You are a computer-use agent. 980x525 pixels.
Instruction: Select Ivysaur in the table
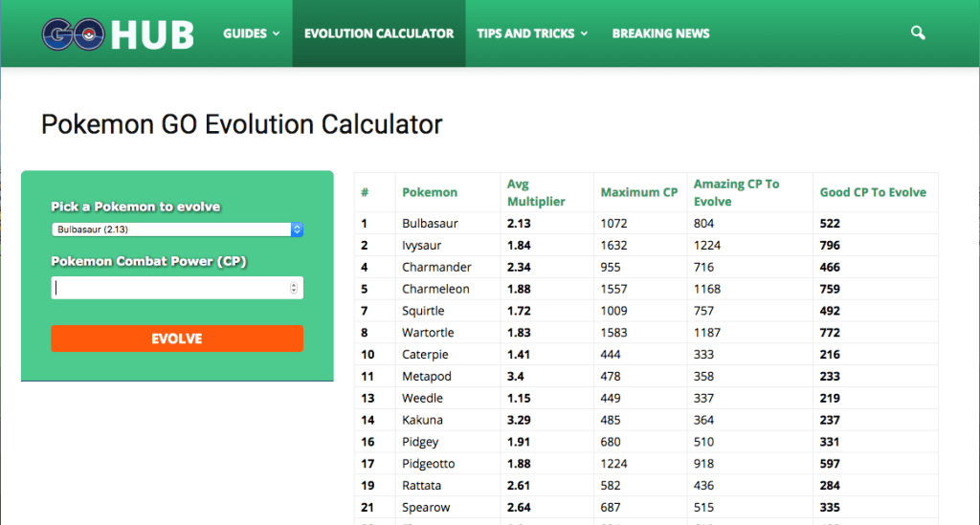(x=422, y=246)
